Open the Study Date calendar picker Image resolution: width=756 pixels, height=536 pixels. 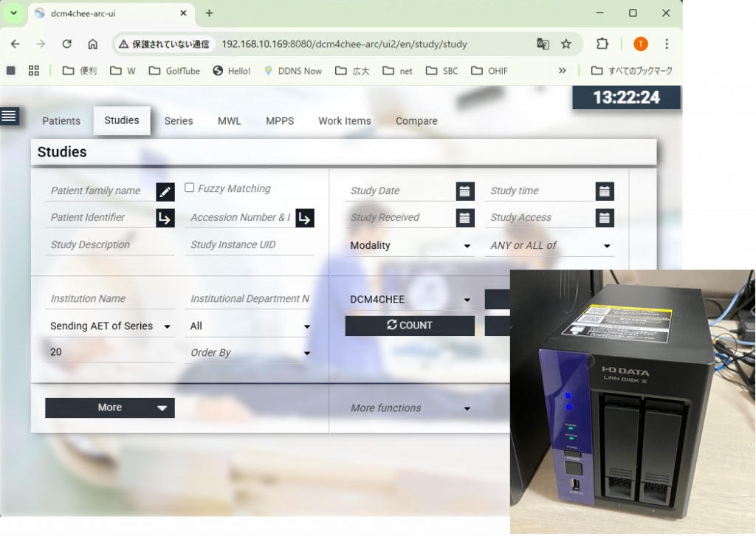pos(465,192)
